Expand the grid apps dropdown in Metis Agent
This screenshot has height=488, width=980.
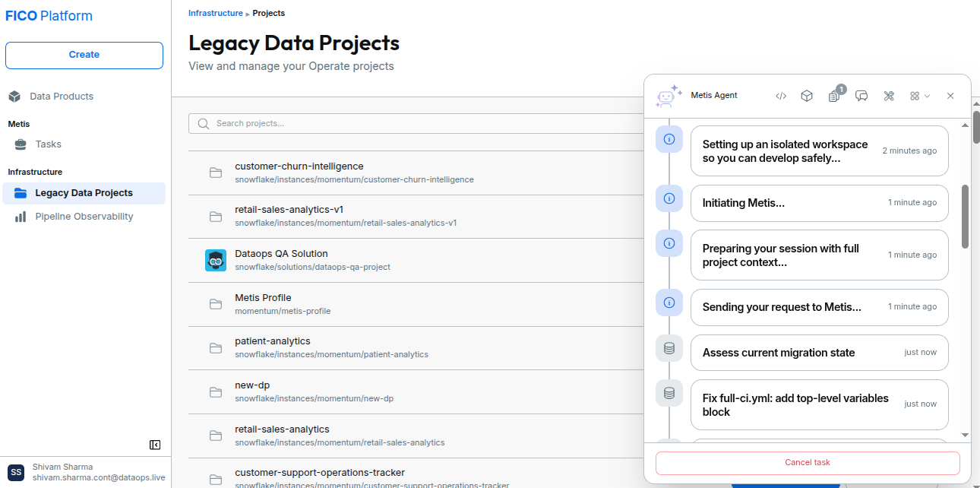[x=920, y=96]
